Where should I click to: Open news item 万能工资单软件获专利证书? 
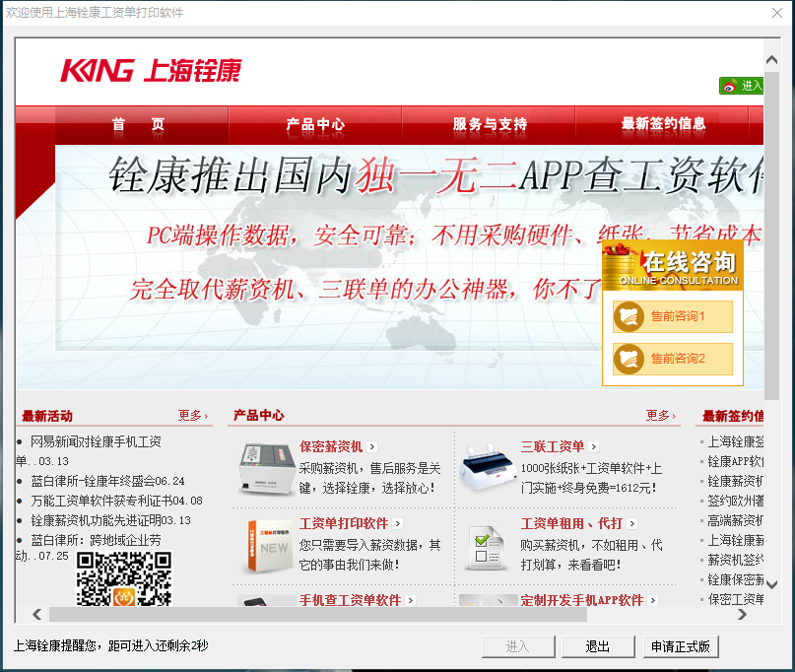(x=116, y=502)
